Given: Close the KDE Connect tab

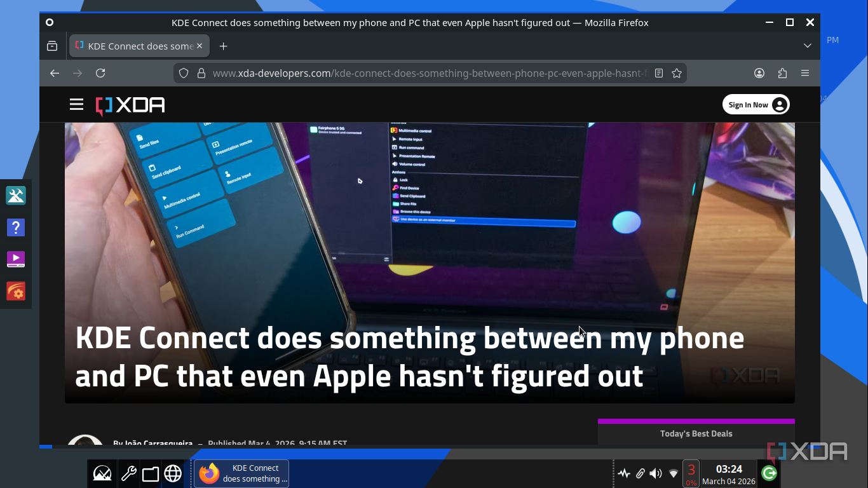Looking at the screenshot, I should tap(200, 46).
